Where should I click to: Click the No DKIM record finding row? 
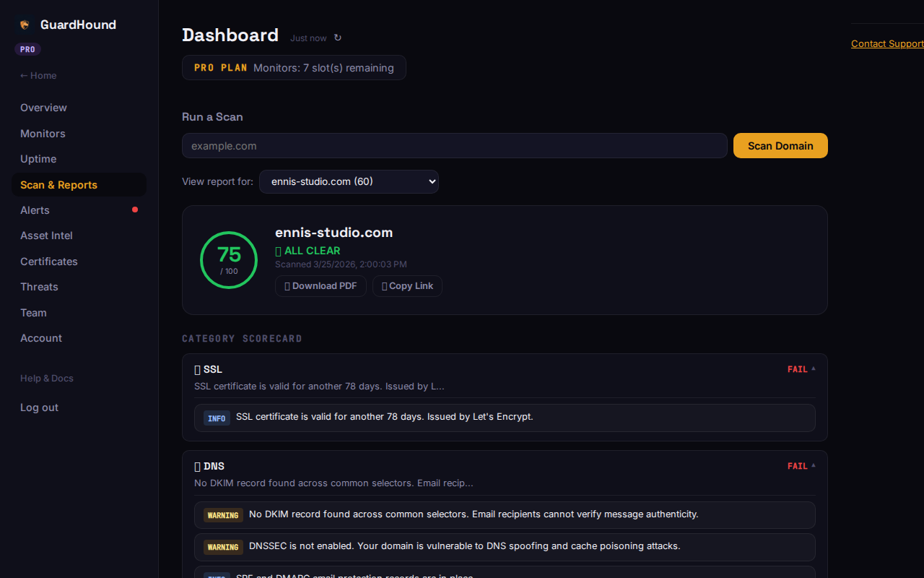(x=505, y=514)
